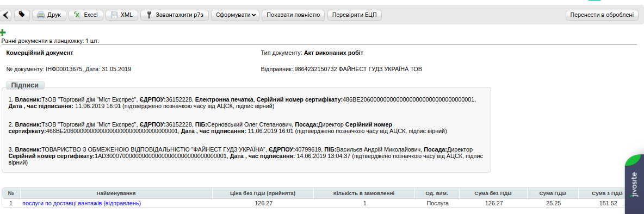Export document to Excel
The image size is (644, 214).
(x=86, y=15)
